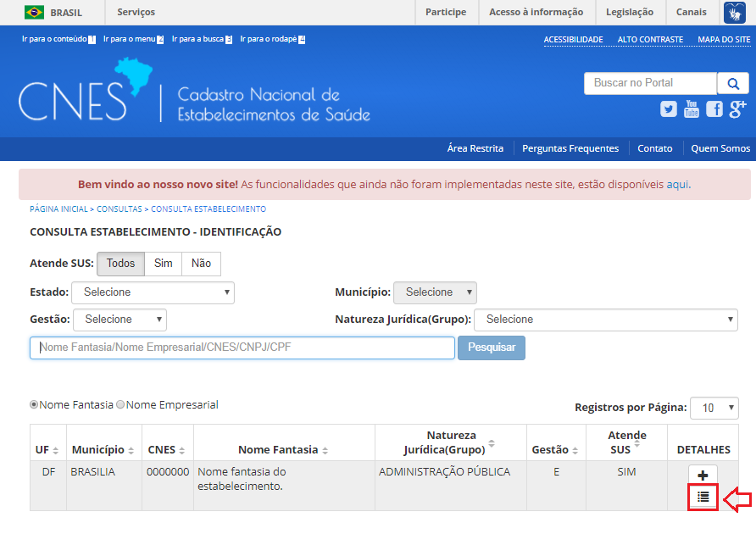Open the YouTube icon link
Image resolution: width=756 pixels, height=534 pixels.
pos(692,109)
